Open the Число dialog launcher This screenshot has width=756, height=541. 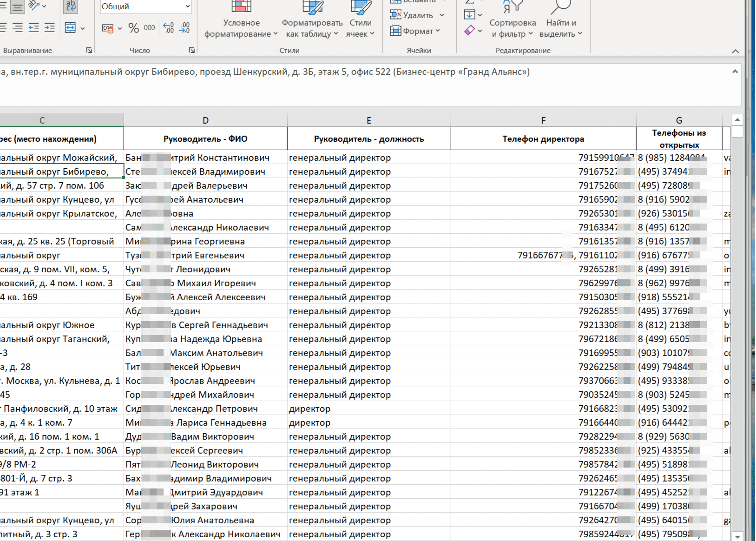(191, 50)
